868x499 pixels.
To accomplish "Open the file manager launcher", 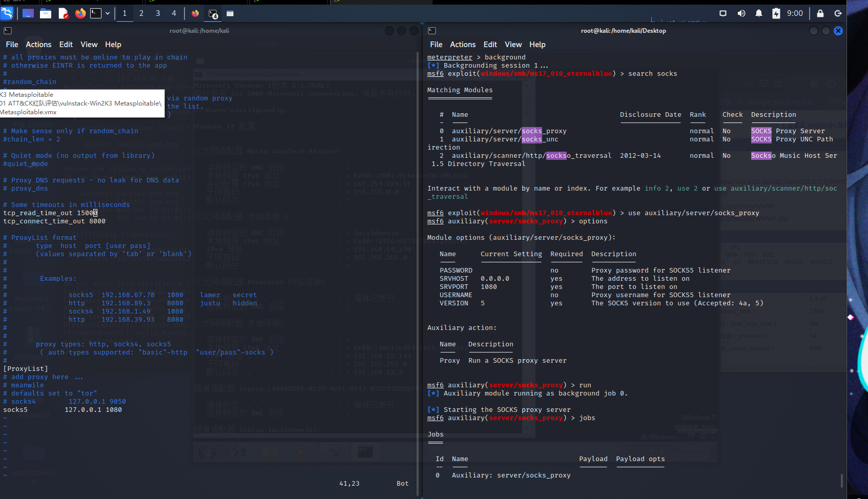I will pyautogui.click(x=46, y=13).
